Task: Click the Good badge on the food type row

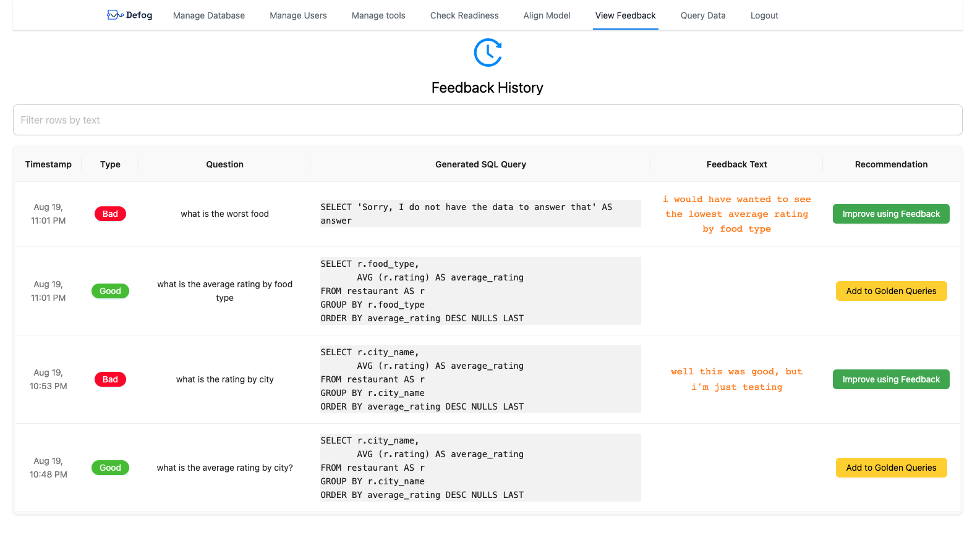Action: [110, 290]
